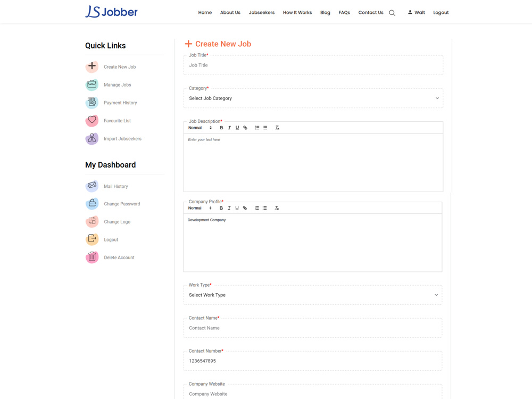The height and width of the screenshot is (399, 532).
Task: Toggle italic in Company Profile toolbar
Action: [229, 208]
